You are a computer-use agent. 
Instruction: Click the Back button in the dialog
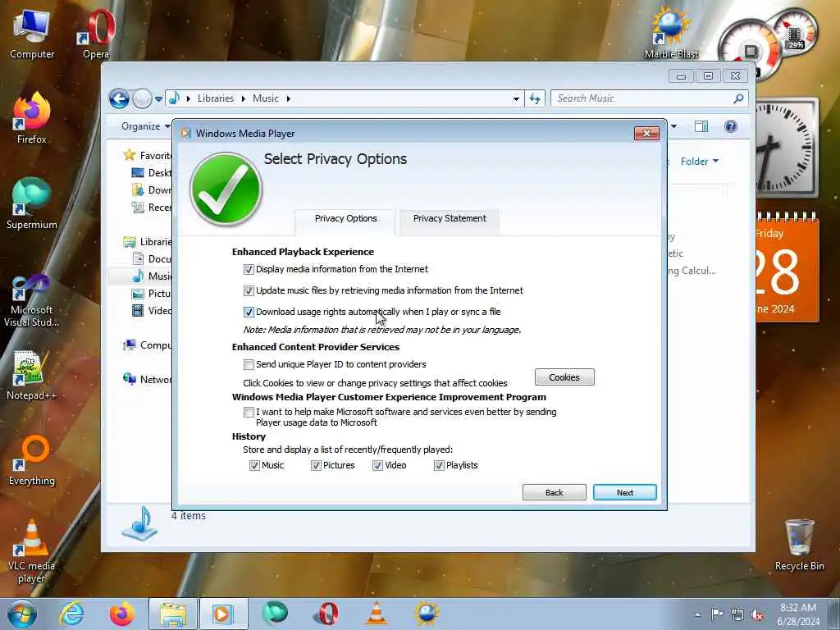[554, 492]
